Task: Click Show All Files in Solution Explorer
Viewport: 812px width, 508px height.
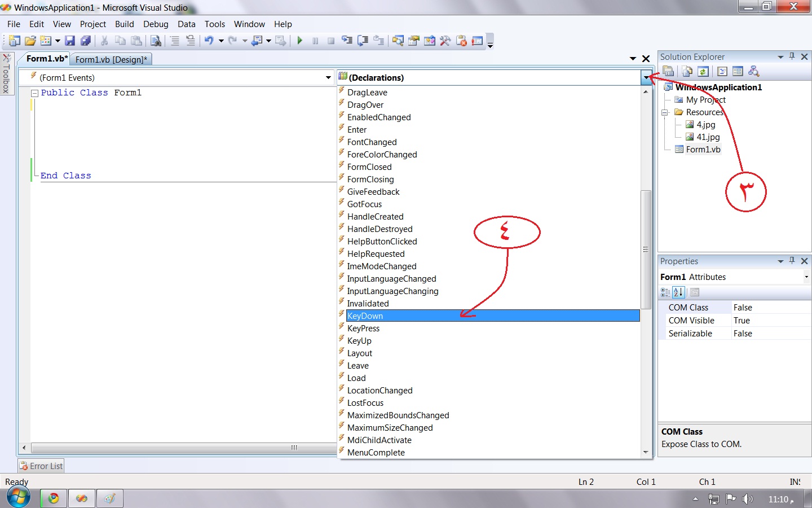Action: (687, 71)
